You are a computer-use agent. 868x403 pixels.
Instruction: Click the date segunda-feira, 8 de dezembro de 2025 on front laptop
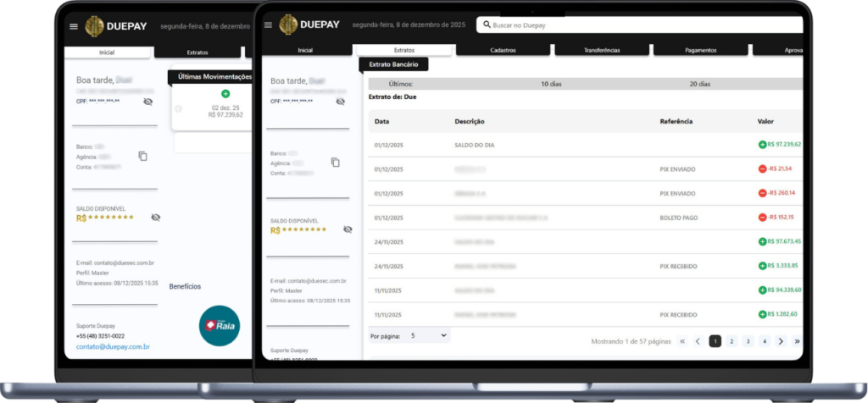tap(409, 25)
